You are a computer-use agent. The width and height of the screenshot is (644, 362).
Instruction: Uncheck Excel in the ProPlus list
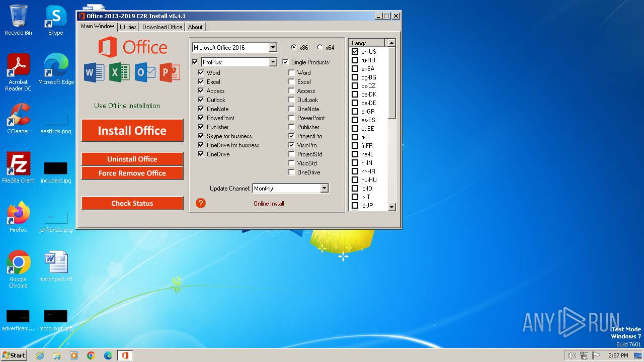coord(201,81)
